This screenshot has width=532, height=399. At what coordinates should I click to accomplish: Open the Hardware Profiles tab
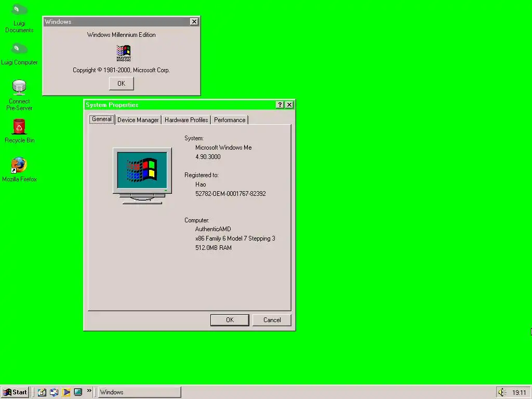click(x=187, y=120)
